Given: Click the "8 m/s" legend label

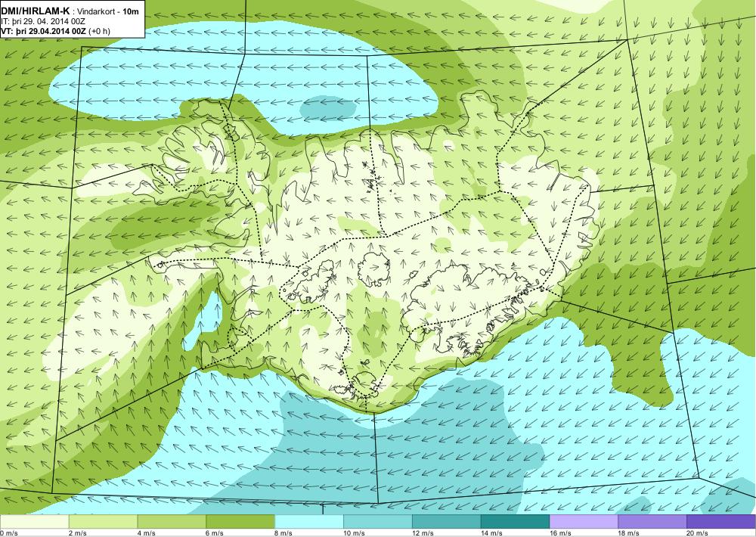Looking at the screenshot, I should point(284,533).
